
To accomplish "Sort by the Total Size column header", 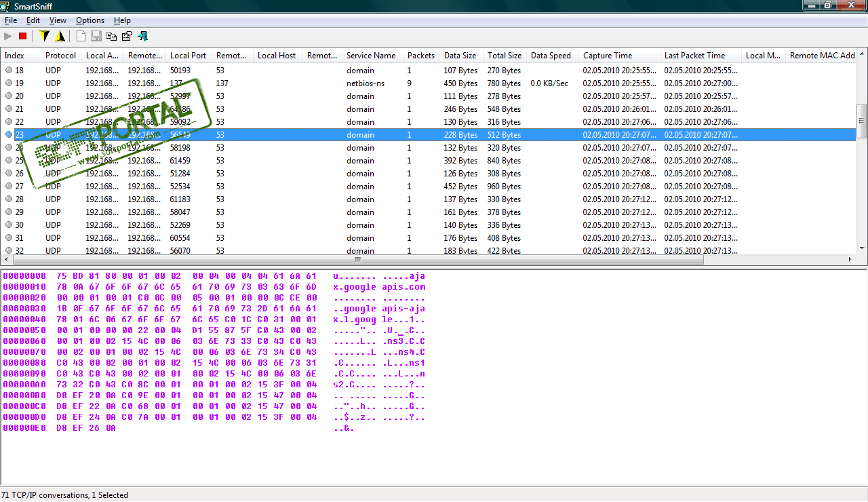I will click(x=505, y=56).
